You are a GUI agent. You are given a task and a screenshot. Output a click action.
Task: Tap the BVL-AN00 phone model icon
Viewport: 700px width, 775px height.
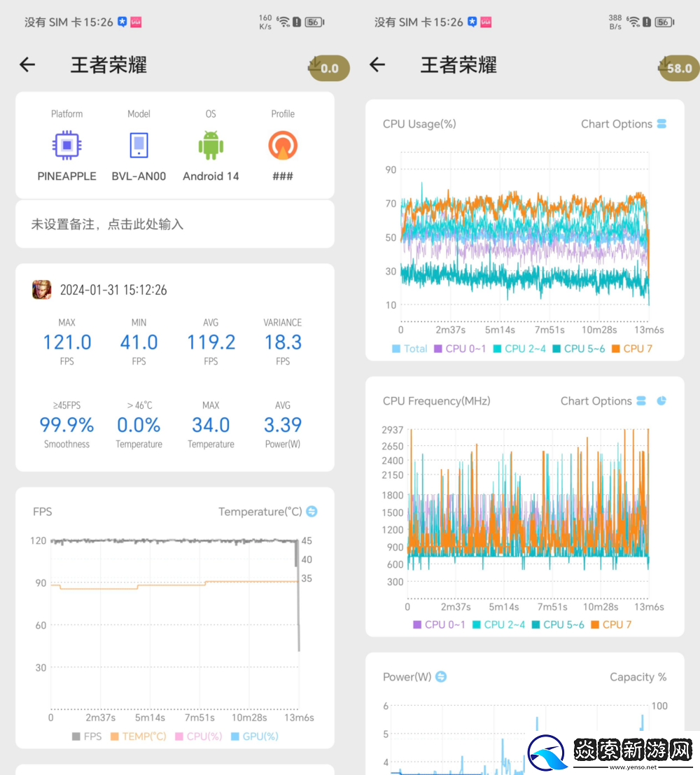(x=139, y=146)
